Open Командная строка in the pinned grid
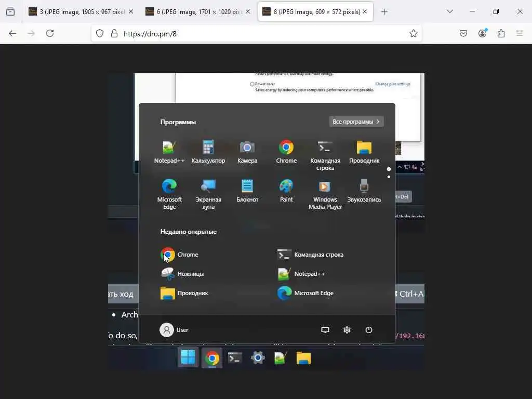 [325, 155]
